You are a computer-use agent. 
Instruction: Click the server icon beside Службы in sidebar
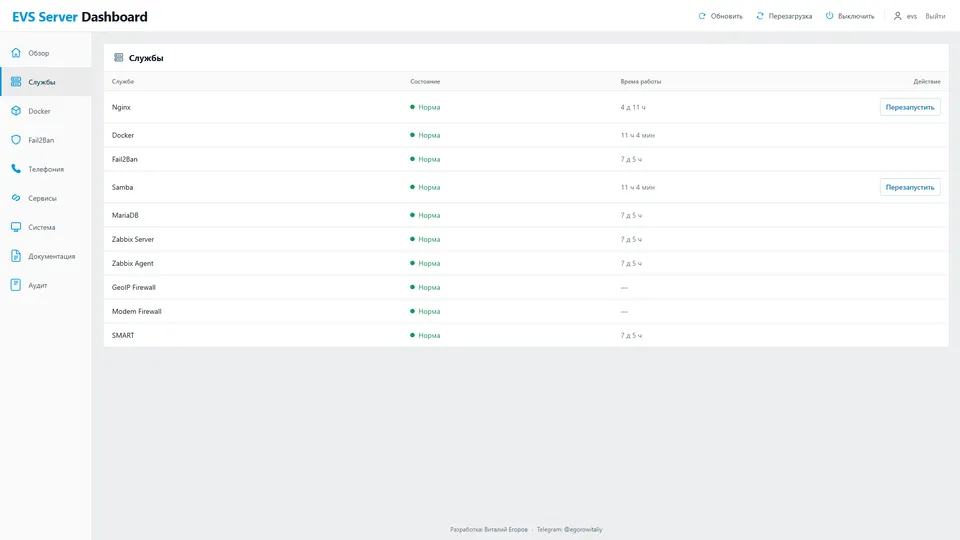tap(16, 81)
